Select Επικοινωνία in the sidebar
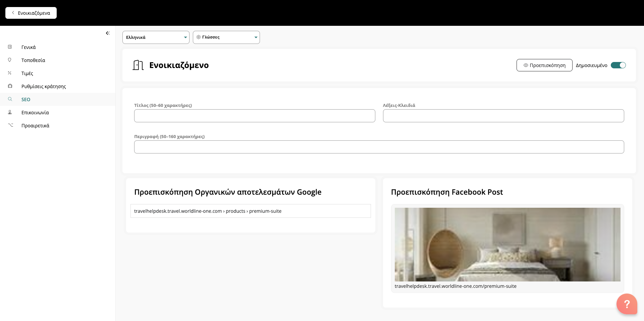This screenshot has height=321, width=644. (x=35, y=113)
